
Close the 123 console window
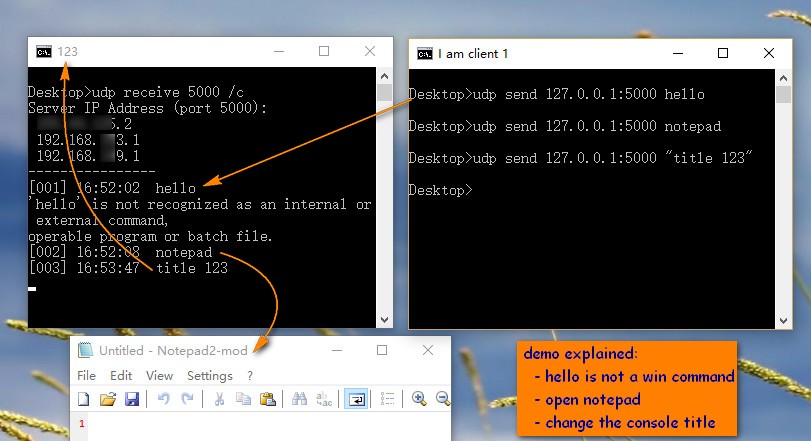point(370,51)
